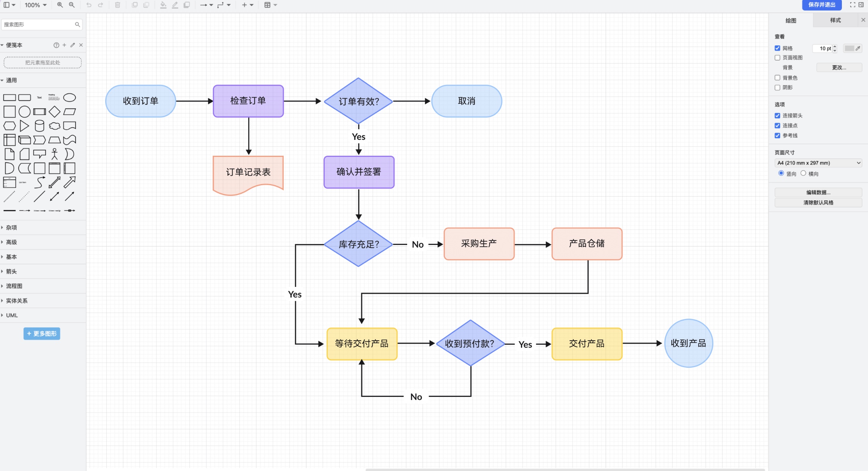868x471 pixels.
Task: Select the hexagon shape from 通用 palette
Action: tap(9, 126)
